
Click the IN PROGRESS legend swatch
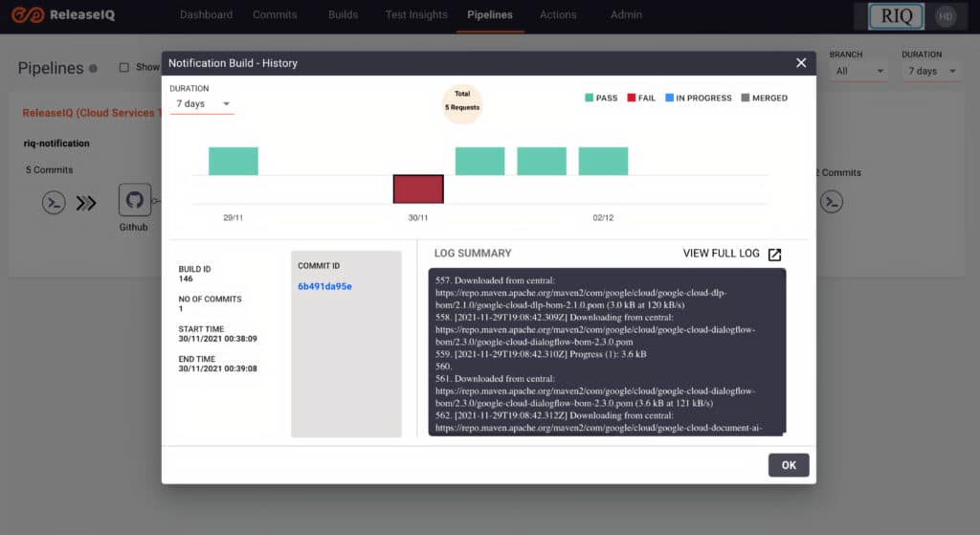coord(669,98)
